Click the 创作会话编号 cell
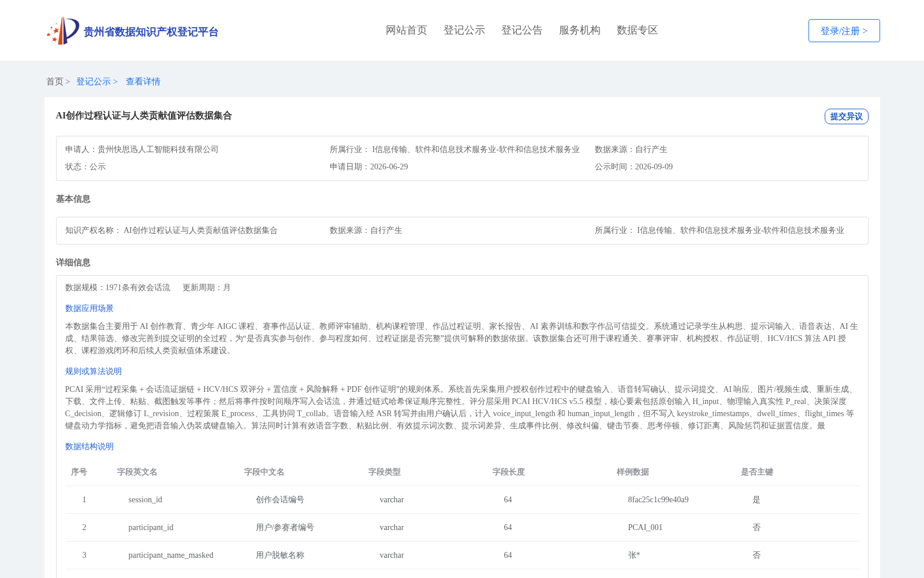 [x=280, y=499]
